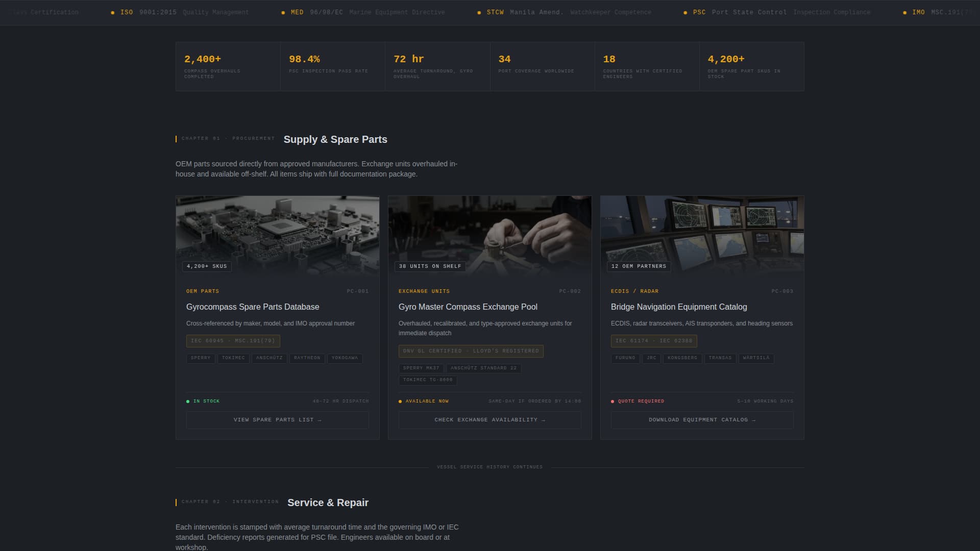Click the red QUOTE REQUIRED indicator
980x551 pixels.
pos(612,402)
